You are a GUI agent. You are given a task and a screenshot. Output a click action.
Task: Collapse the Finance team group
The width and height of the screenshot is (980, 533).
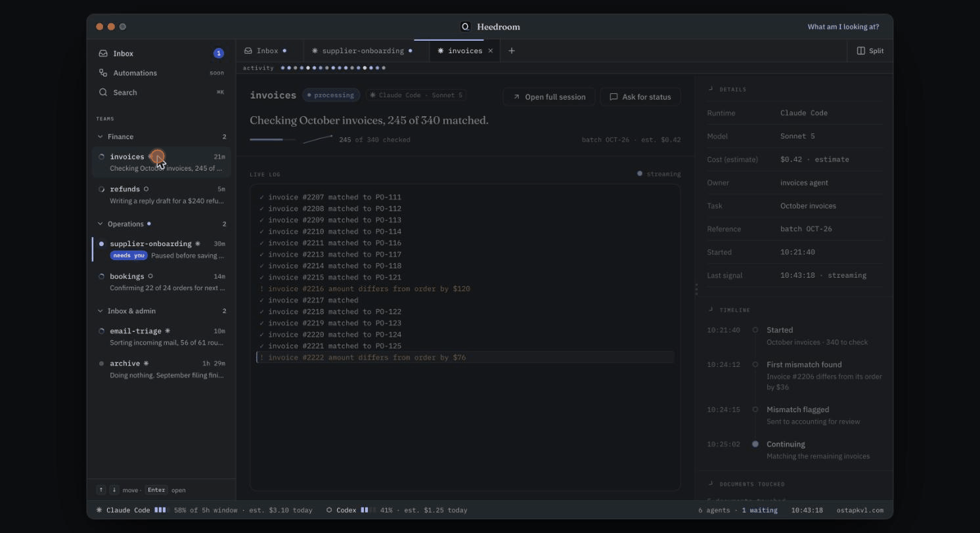(161, 137)
